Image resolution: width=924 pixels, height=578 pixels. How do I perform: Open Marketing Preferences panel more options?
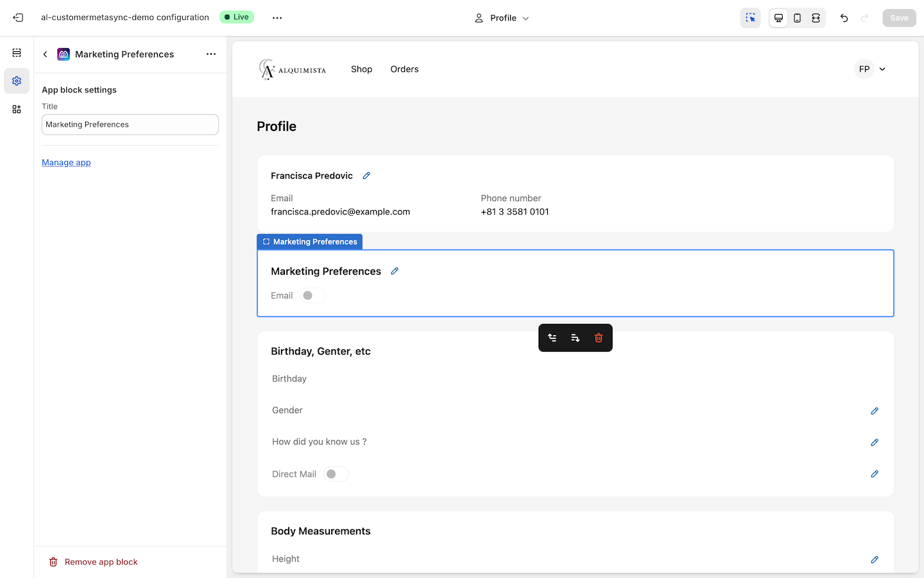211,54
